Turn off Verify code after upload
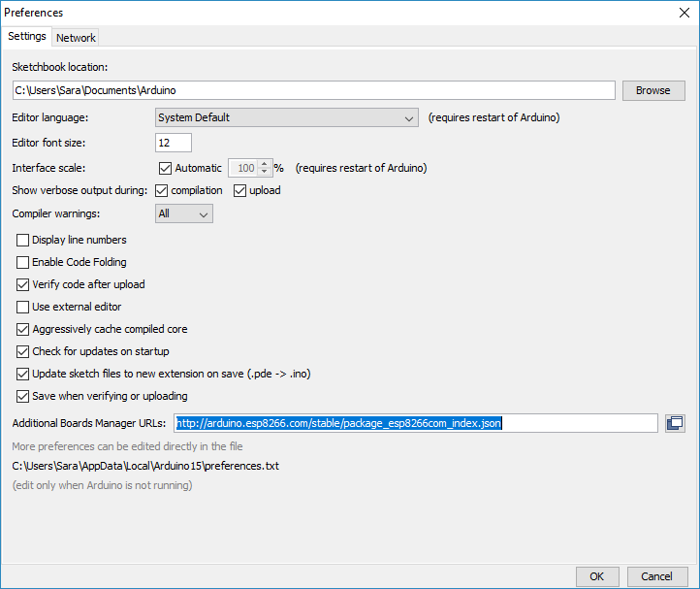Screen dimensions: 700x589 point(23,284)
